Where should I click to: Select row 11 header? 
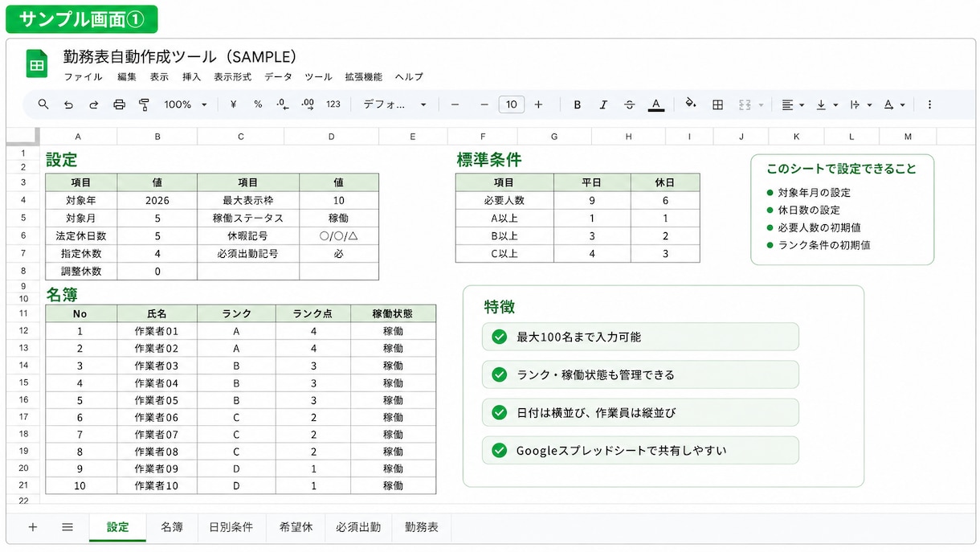(x=23, y=313)
